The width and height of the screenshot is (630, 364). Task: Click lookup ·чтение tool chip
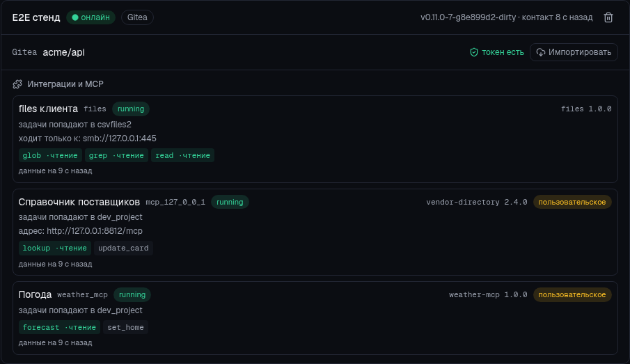(54, 248)
